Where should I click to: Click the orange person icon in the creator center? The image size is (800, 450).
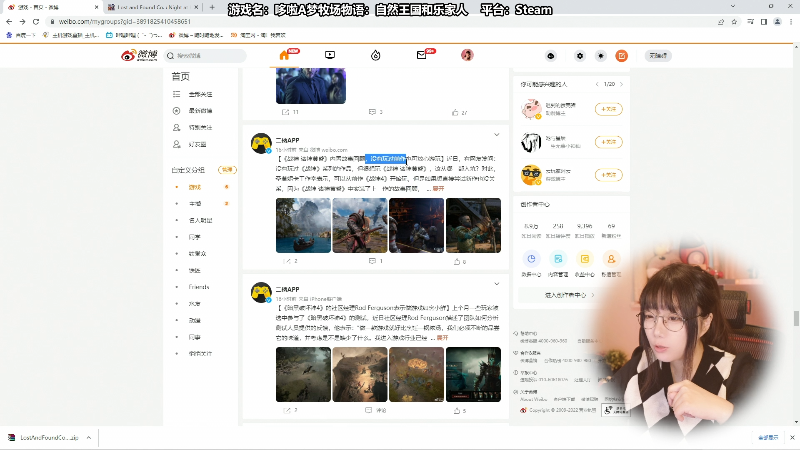pos(611,259)
